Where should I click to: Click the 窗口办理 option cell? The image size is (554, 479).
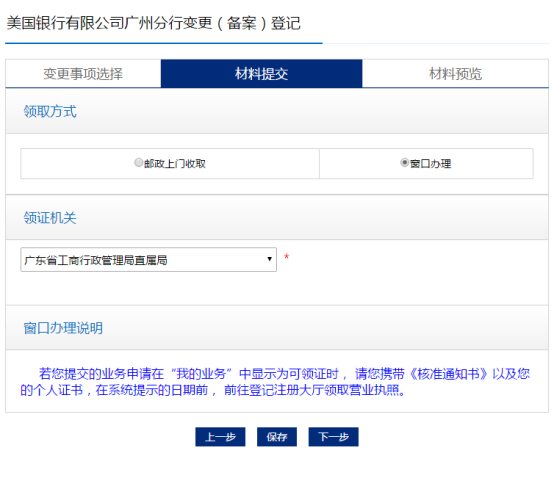point(426,164)
